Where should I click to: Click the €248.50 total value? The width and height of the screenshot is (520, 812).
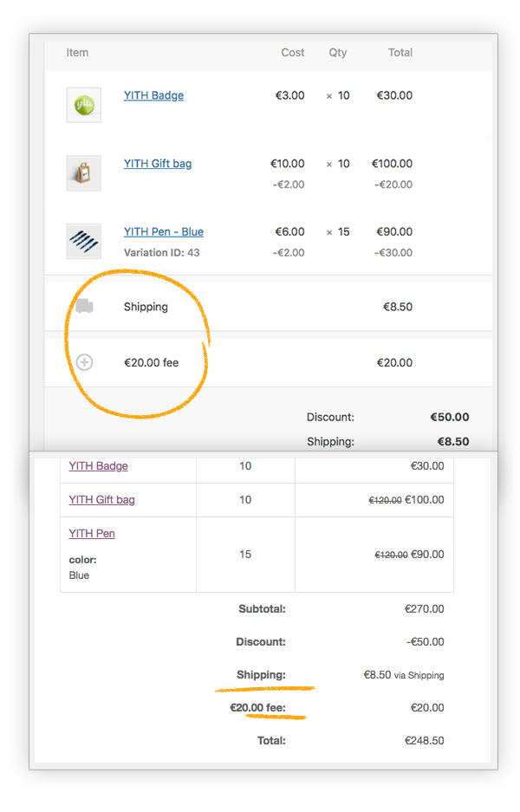(424, 741)
